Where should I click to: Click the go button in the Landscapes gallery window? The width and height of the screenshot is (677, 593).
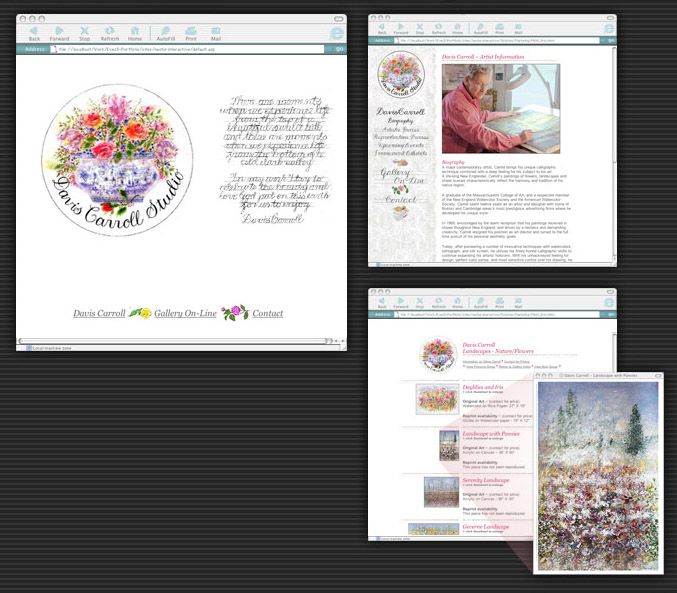click(x=611, y=314)
